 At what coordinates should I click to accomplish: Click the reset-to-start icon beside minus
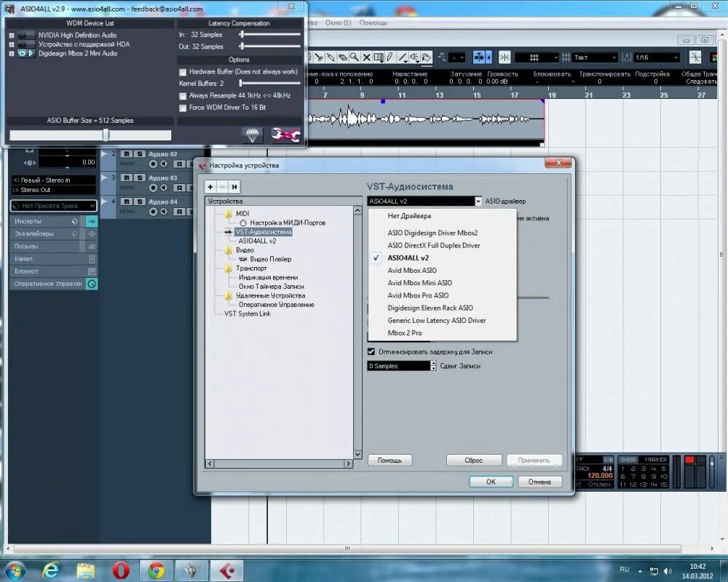[x=234, y=186]
